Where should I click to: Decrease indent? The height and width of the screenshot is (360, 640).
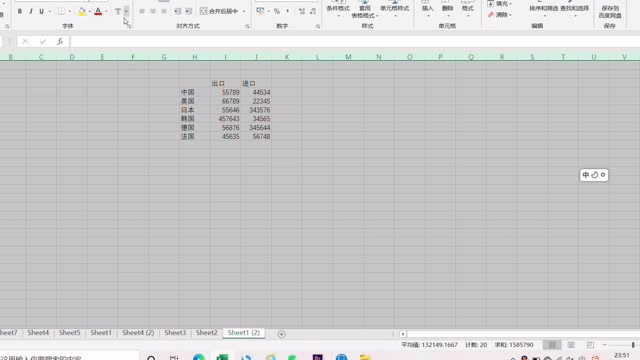click(178, 11)
